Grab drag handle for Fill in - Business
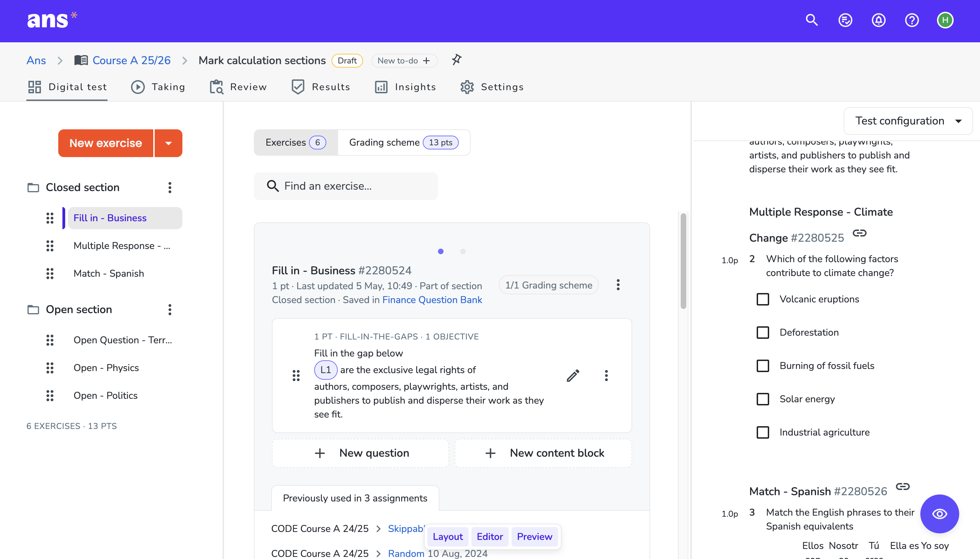 coord(50,218)
